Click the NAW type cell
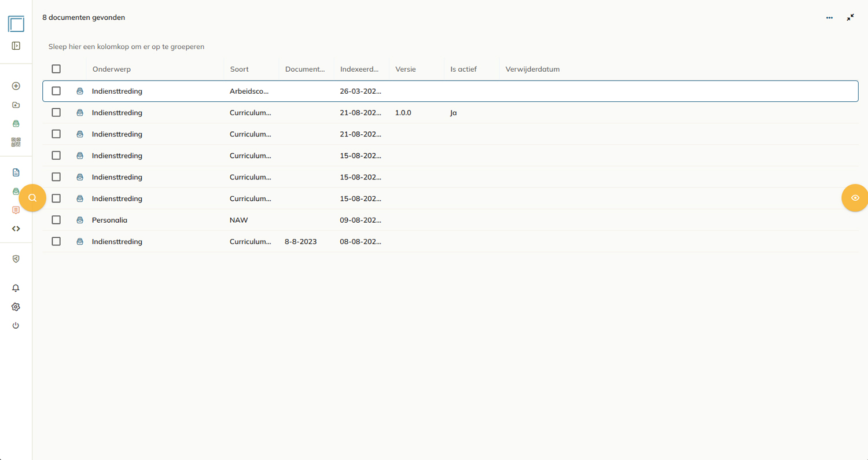 point(239,220)
